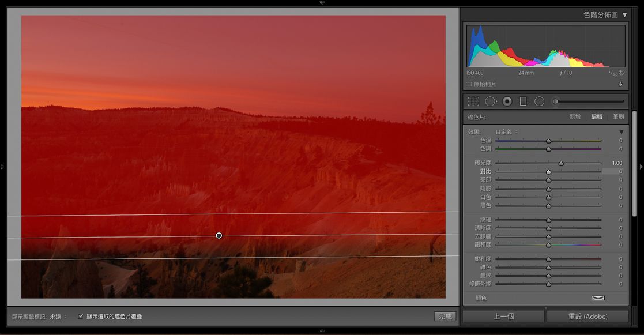Click the 重設 (Adobe) button
The image size is (644, 335).
click(x=587, y=316)
